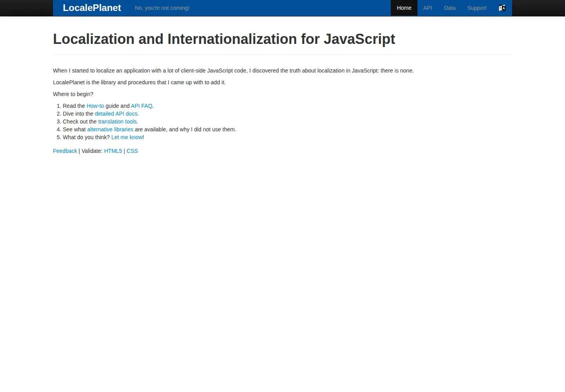Visit the detailed API docs link
This screenshot has height=392, width=565.
(116, 114)
